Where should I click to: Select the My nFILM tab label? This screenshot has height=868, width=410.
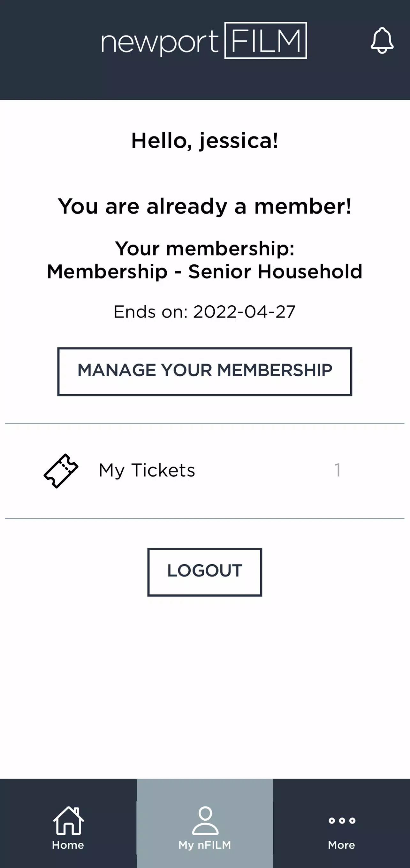click(205, 845)
